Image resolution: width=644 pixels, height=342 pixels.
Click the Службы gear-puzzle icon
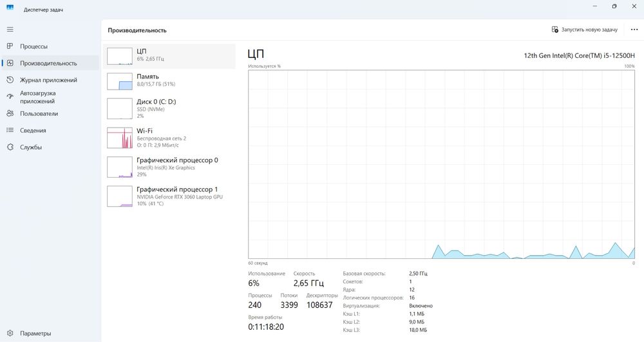point(10,147)
